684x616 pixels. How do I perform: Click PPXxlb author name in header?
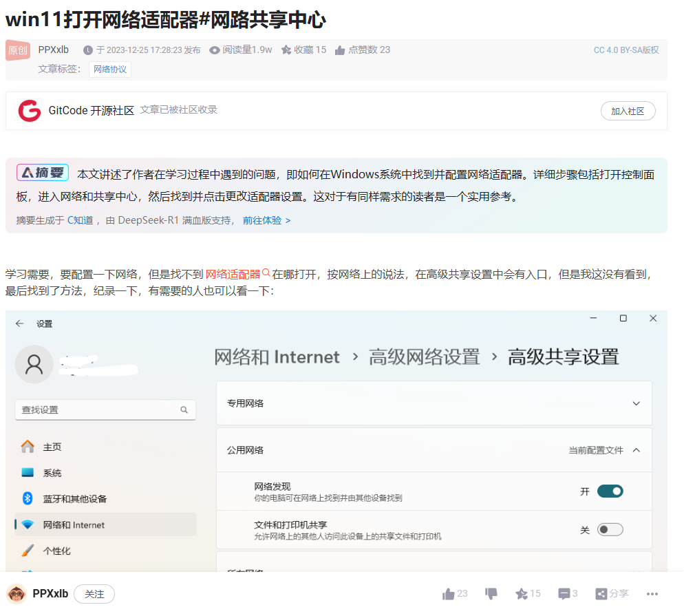pos(53,50)
